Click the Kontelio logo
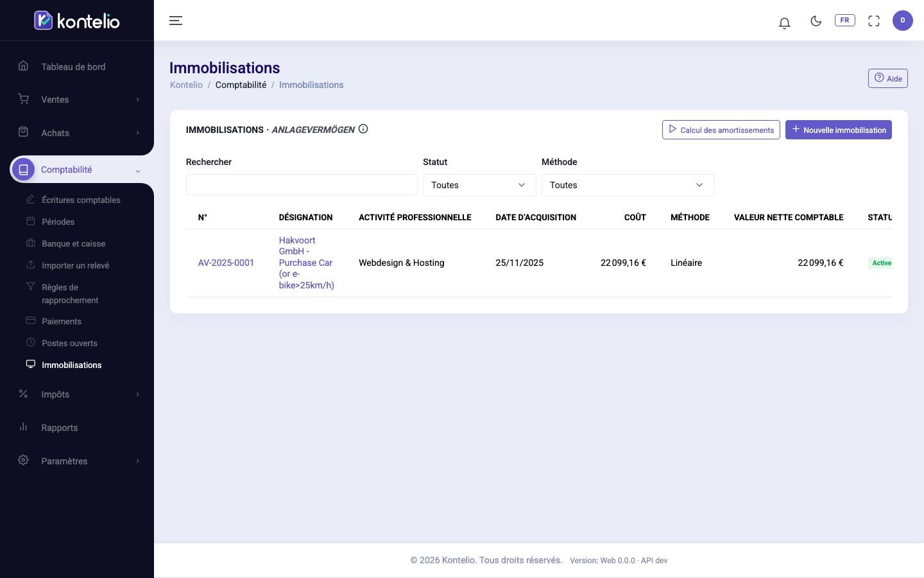 (x=77, y=21)
